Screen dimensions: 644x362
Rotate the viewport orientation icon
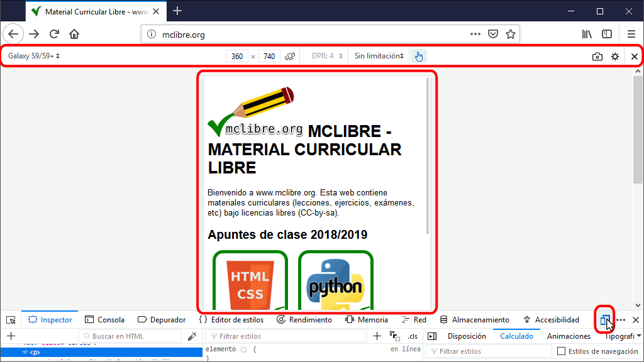tap(290, 56)
